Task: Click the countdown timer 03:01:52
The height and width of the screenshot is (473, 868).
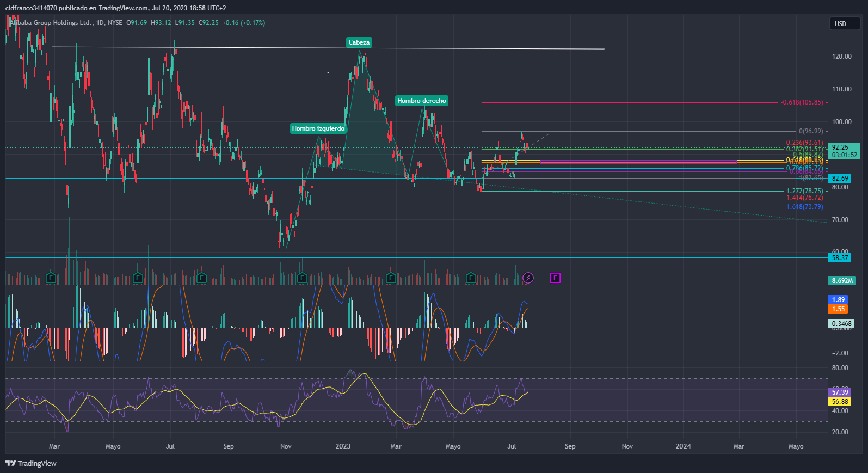Action: (x=844, y=155)
